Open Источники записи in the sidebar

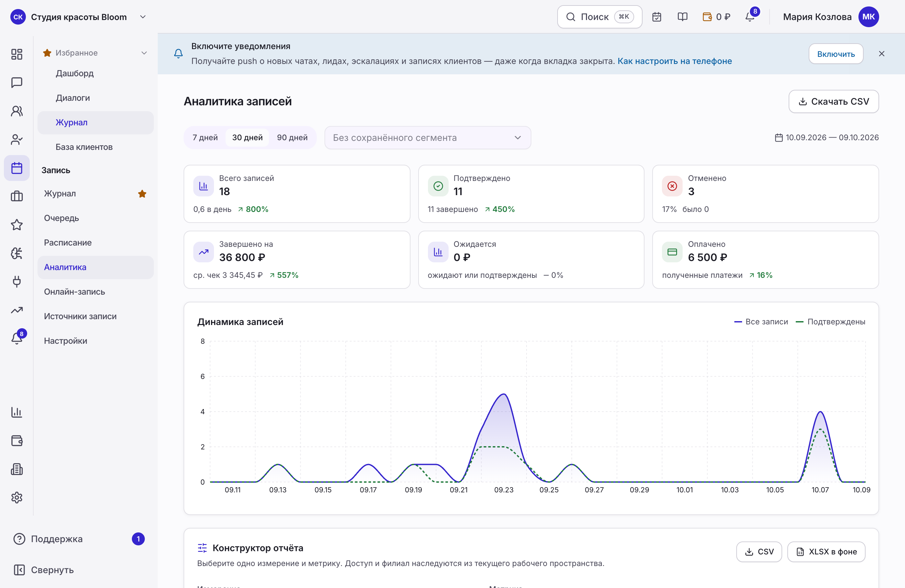[95, 316]
